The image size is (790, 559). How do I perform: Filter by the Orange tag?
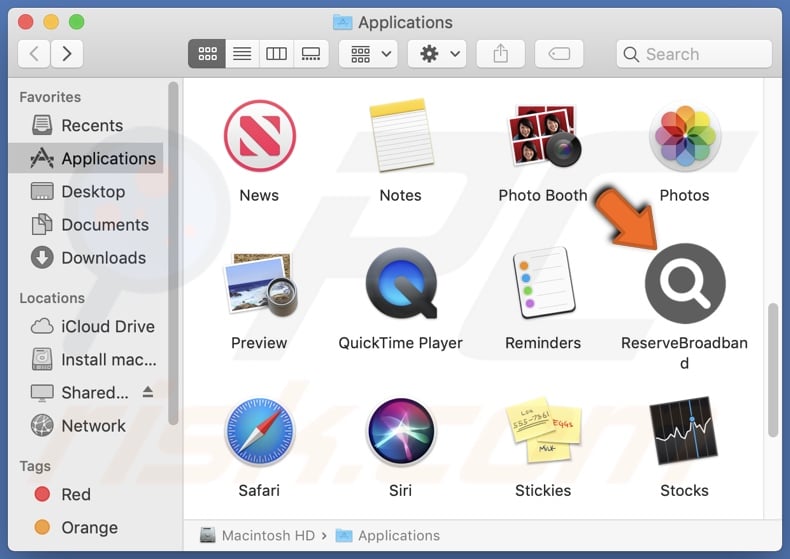[x=86, y=528]
